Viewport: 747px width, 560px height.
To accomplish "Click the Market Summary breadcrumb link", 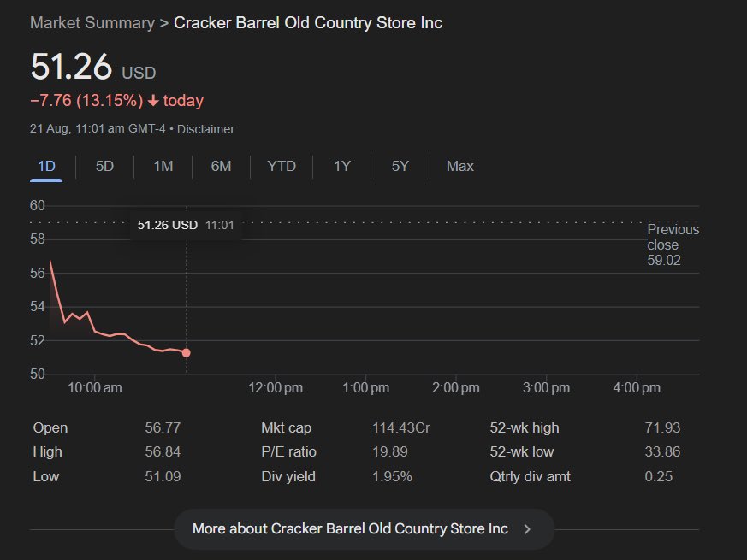I will click(92, 22).
